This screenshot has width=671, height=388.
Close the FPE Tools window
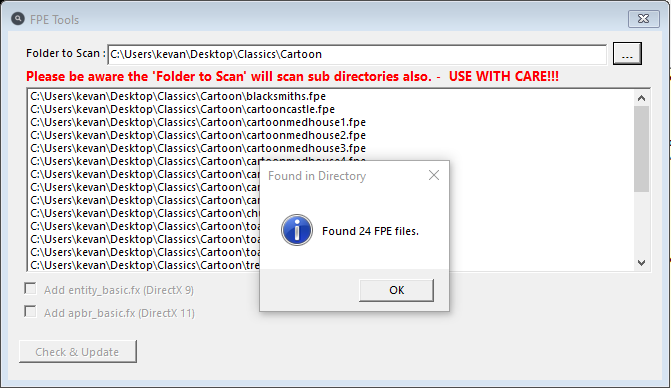(644, 19)
